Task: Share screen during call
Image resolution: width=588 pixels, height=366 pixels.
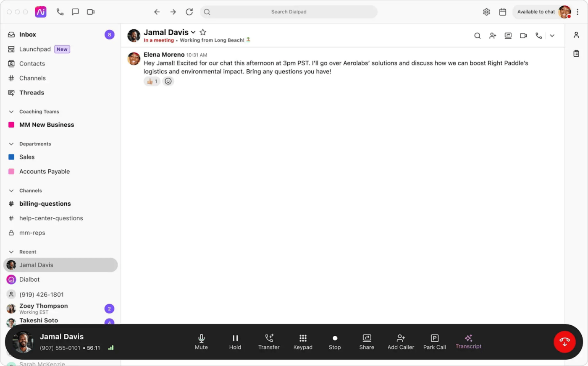Action: [x=367, y=342]
